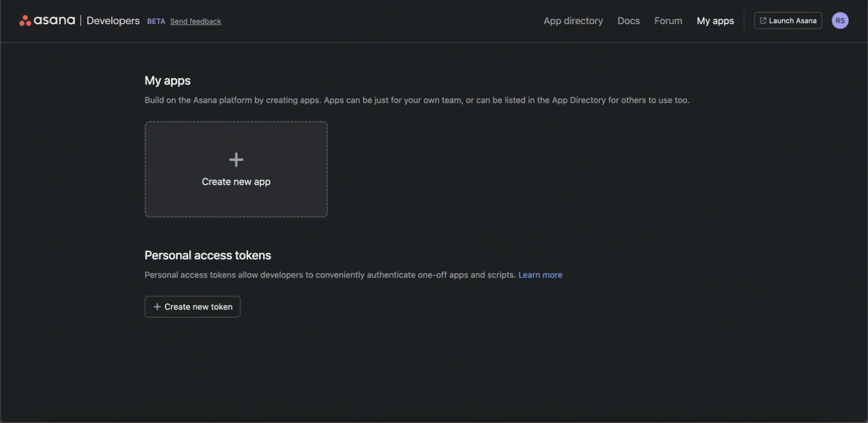868x423 pixels.
Task: Click the Developers title in the header
Action: coord(113,20)
